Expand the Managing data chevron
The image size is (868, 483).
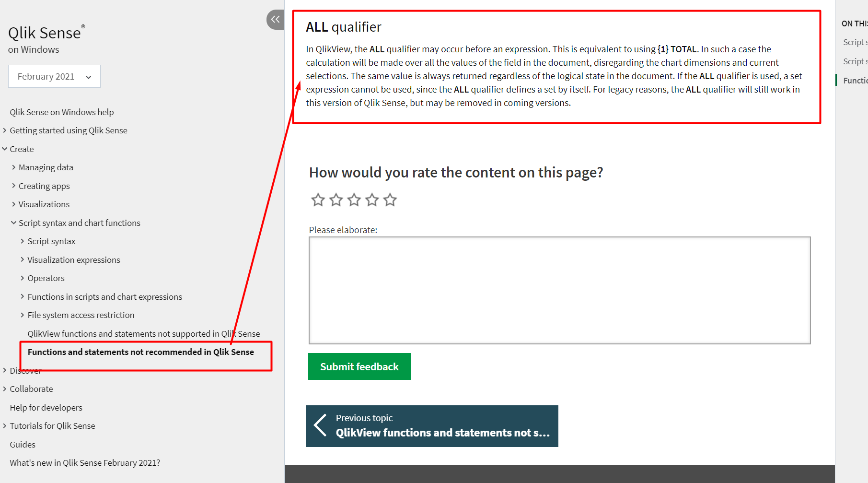[13, 167]
